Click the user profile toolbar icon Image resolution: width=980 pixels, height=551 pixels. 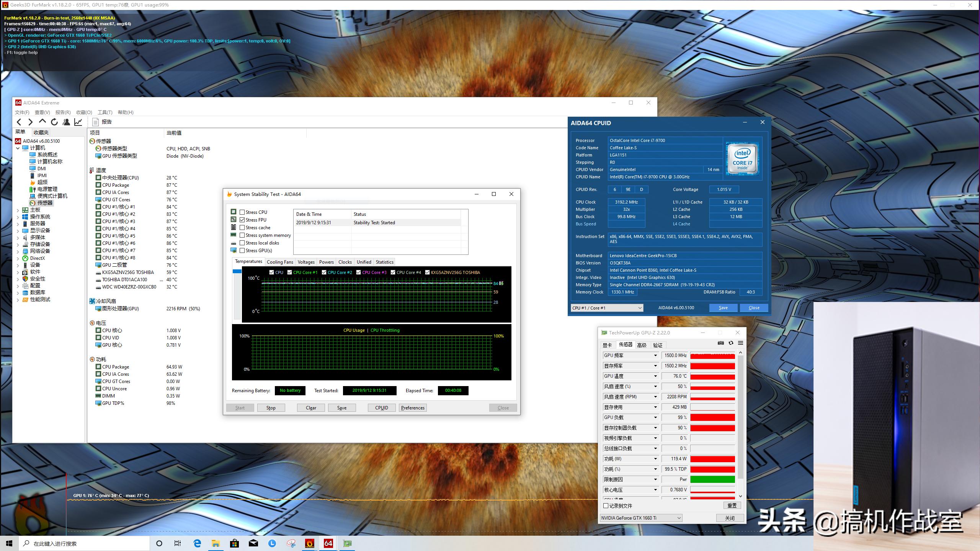tap(66, 122)
